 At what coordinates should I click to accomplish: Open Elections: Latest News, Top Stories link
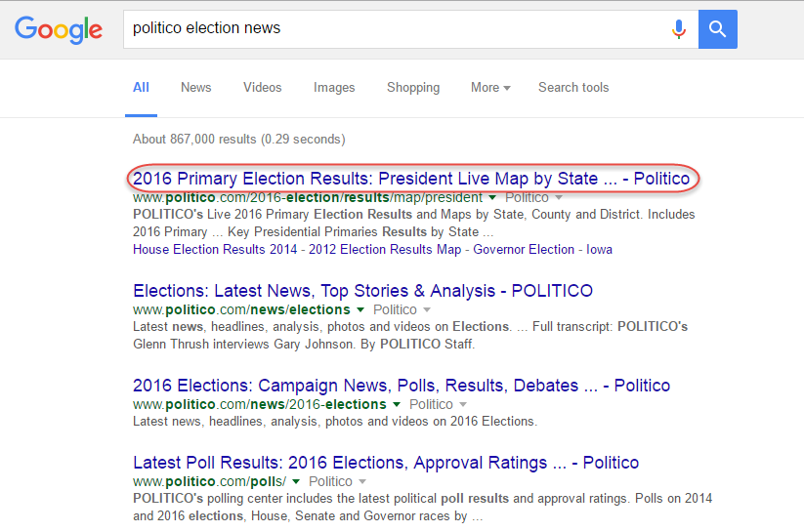coord(362,291)
